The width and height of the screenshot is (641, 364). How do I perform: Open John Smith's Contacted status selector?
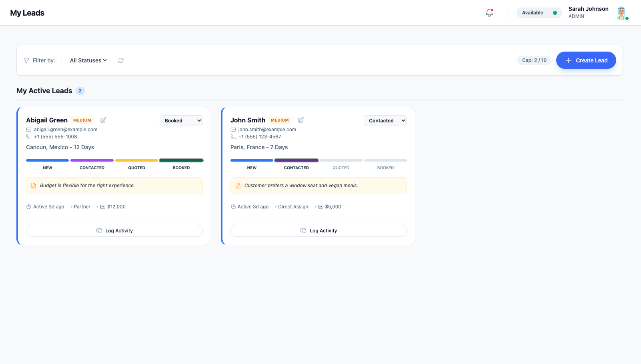pyautogui.click(x=385, y=120)
